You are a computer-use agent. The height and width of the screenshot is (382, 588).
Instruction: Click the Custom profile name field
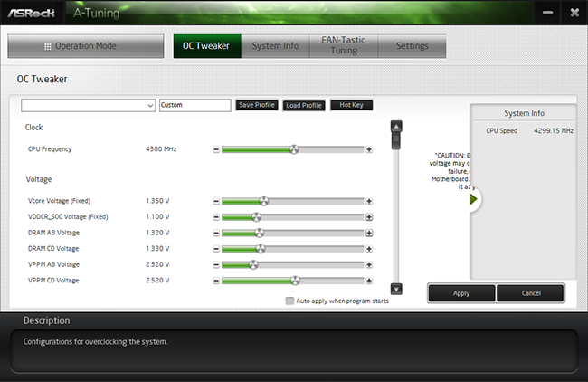click(x=195, y=105)
